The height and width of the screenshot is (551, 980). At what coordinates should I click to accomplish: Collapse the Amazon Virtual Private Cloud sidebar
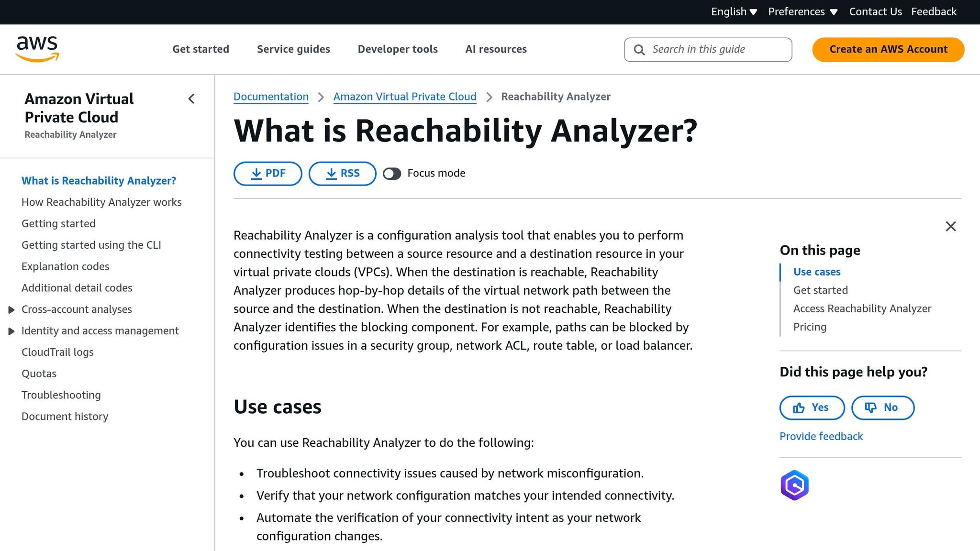pos(191,99)
